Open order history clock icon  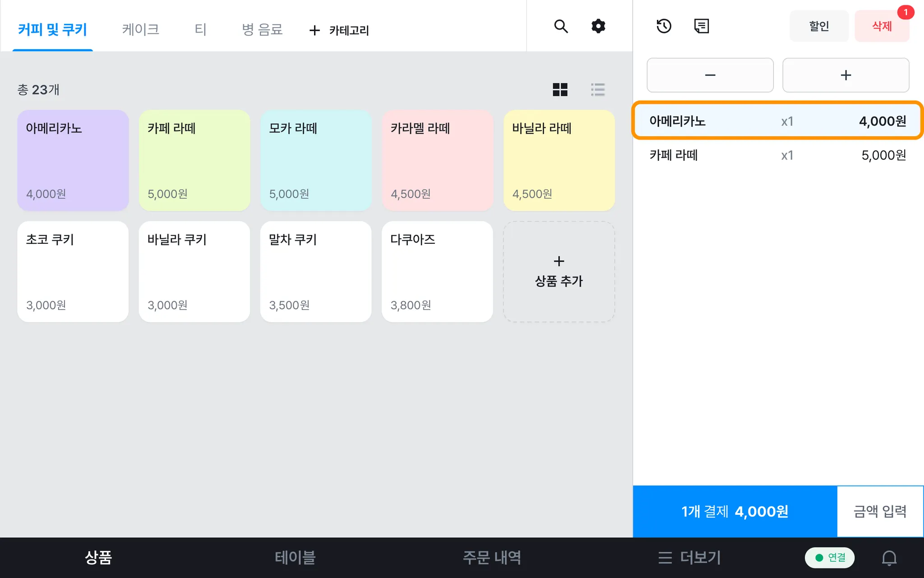point(664,26)
